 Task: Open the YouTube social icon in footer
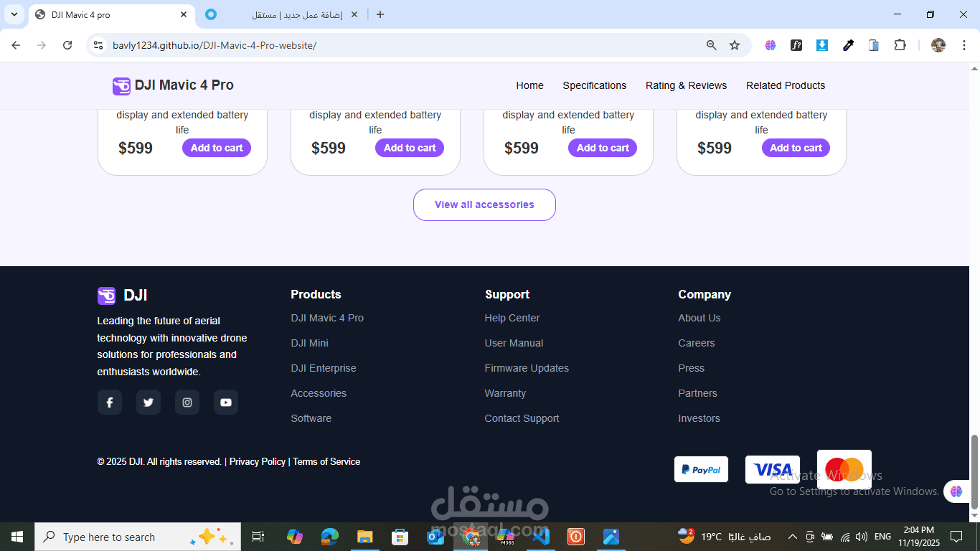point(226,402)
